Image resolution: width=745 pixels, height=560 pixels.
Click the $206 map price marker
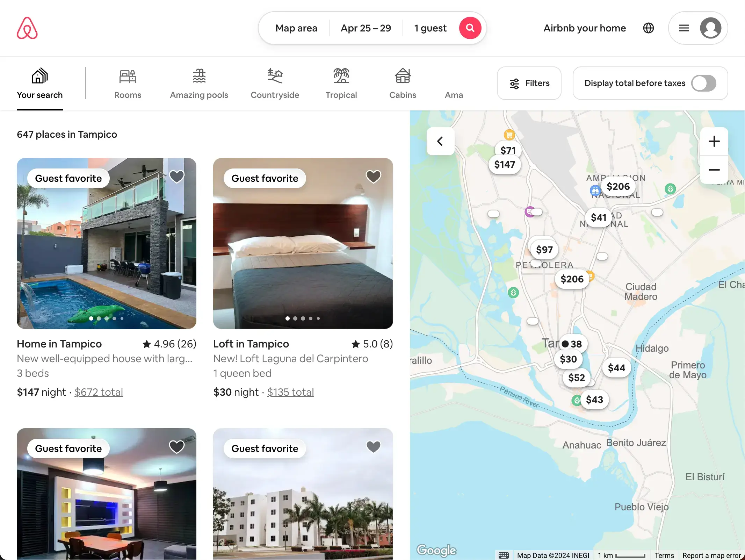click(x=617, y=186)
